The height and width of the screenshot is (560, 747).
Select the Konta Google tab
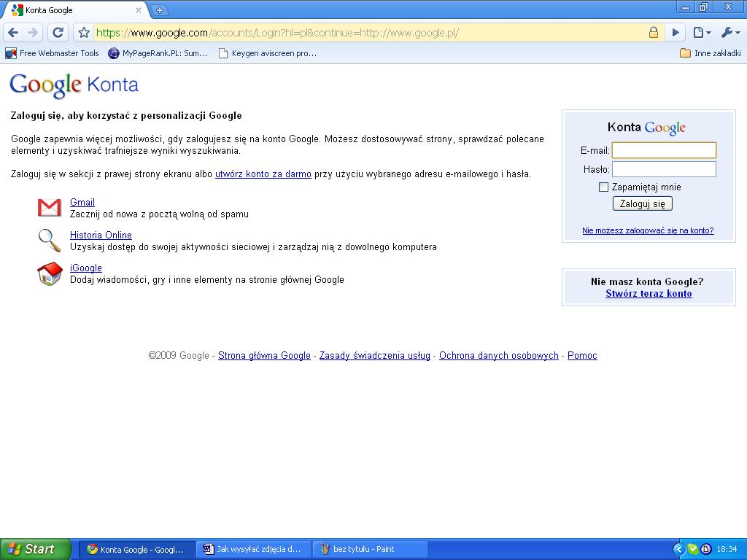point(76,10)
